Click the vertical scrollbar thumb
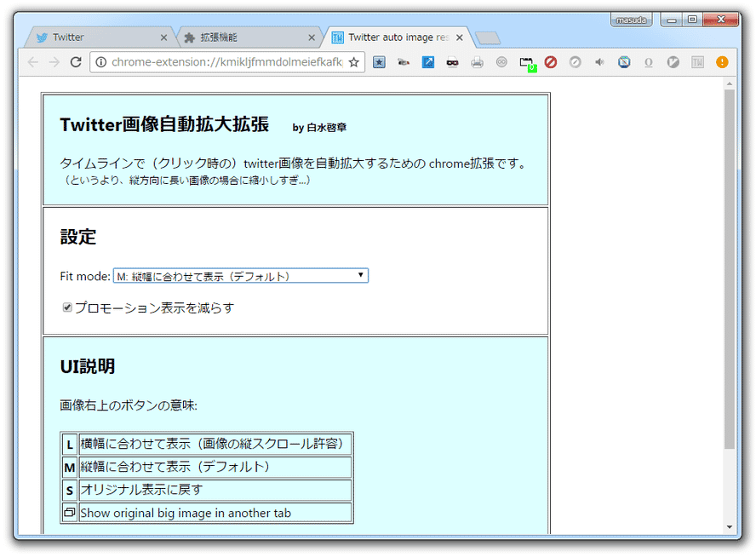 [729, 269]
